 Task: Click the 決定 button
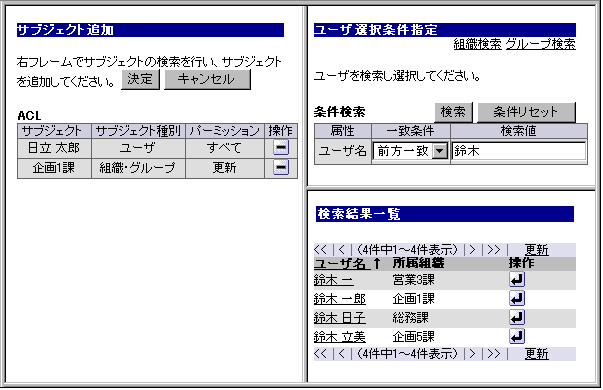click(x=140, y=79)
